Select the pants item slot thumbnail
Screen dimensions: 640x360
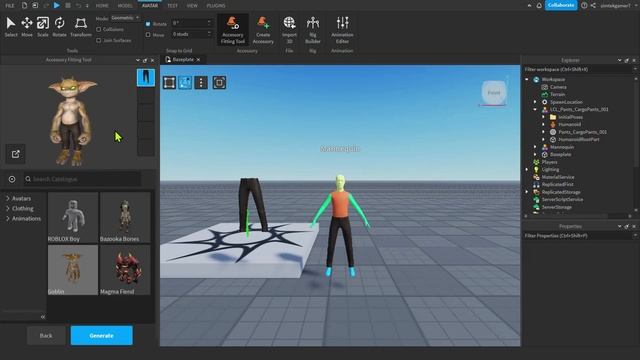pos(146,77)
